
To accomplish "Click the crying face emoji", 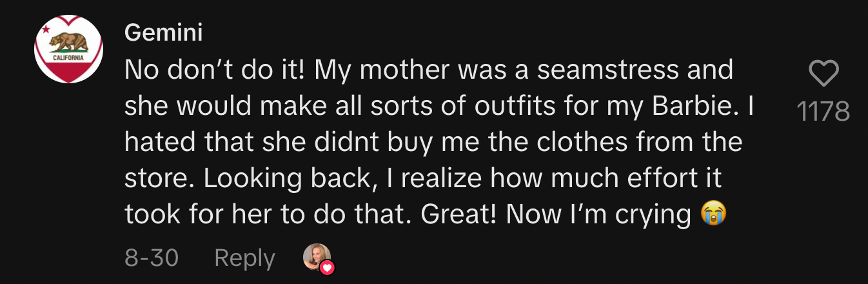I will 713,214.
